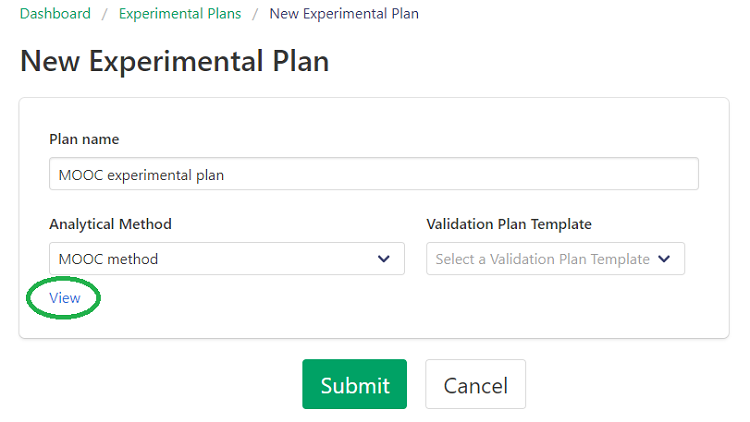Viewport: 750px width, 422px height.
Task: Click the New Experimental Plan page heading
Action: 174,61
